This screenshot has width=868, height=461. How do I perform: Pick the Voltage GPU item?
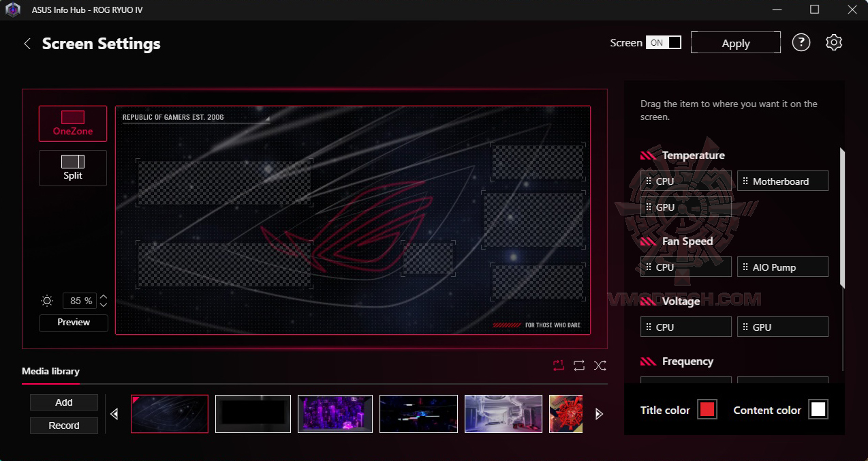(x=783, y=327)
